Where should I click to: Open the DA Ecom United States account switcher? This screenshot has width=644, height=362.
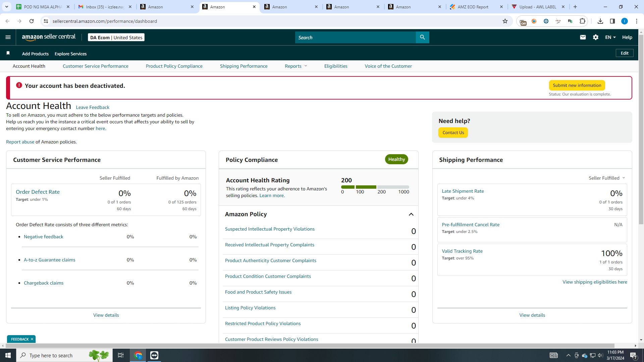pyautogui.click(x=116, y=37)
